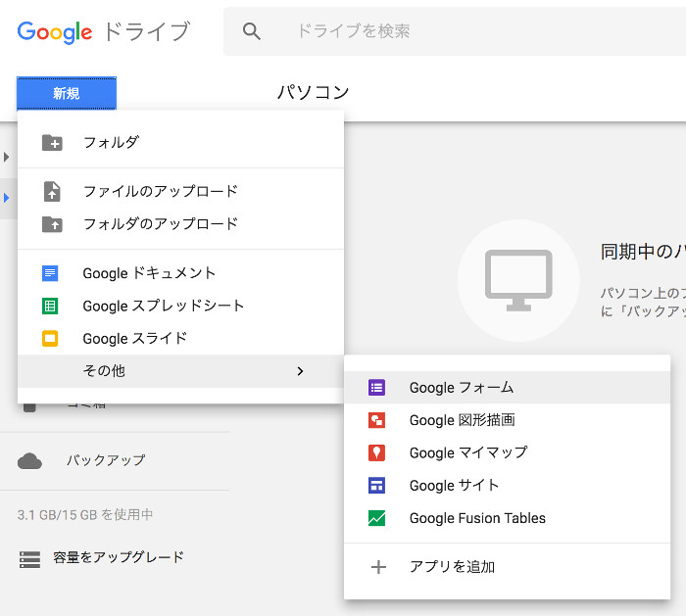Click the storage stack icon
This screenshot has width=686, height=616.
pyautogui.click(x=29, y=559)
